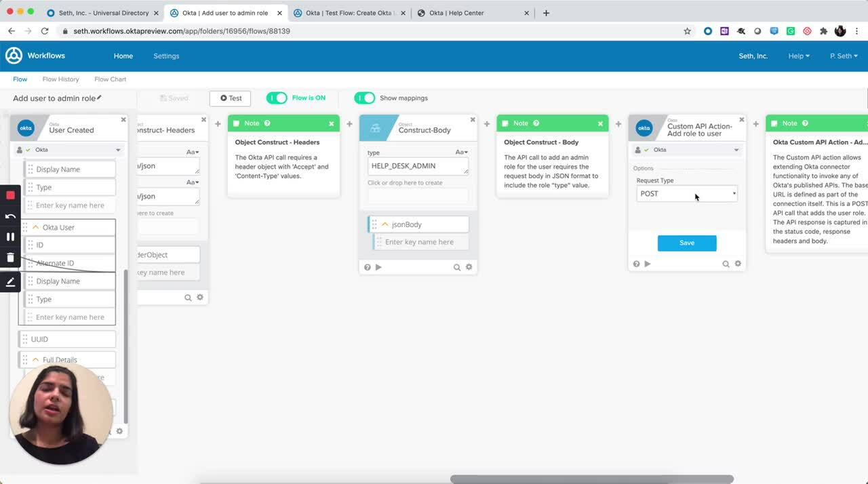This screenshot has width=868, height=484.
Task: Pause the screen recording
Action: point(10,237)
